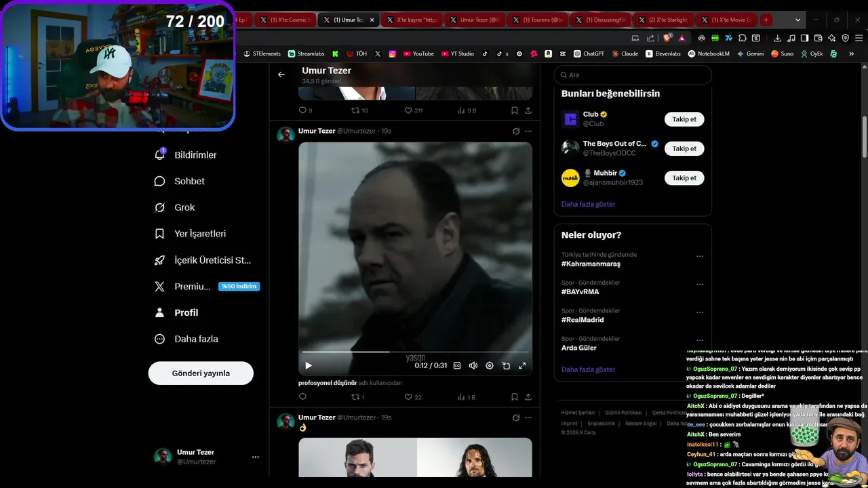
Task: Repost the video post with 1 repost
Action: pos(357,397)
